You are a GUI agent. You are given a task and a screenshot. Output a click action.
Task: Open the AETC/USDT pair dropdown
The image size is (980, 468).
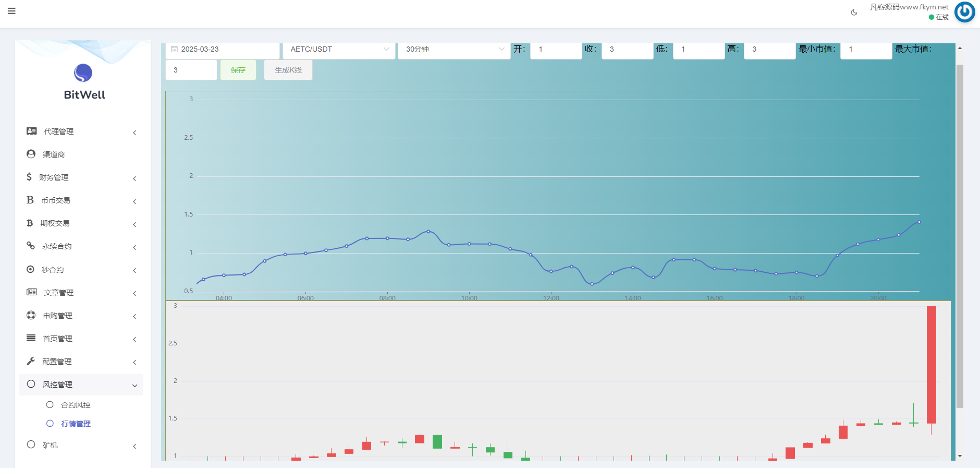pyautogui.click(x=339, y=49)
